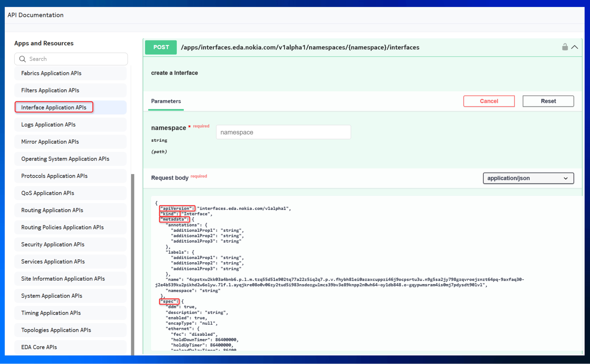Image resolution: width=590 pixels, height=364 pixels.
Task: Click the green POST method badge
Action: click(x=161, y=47)
